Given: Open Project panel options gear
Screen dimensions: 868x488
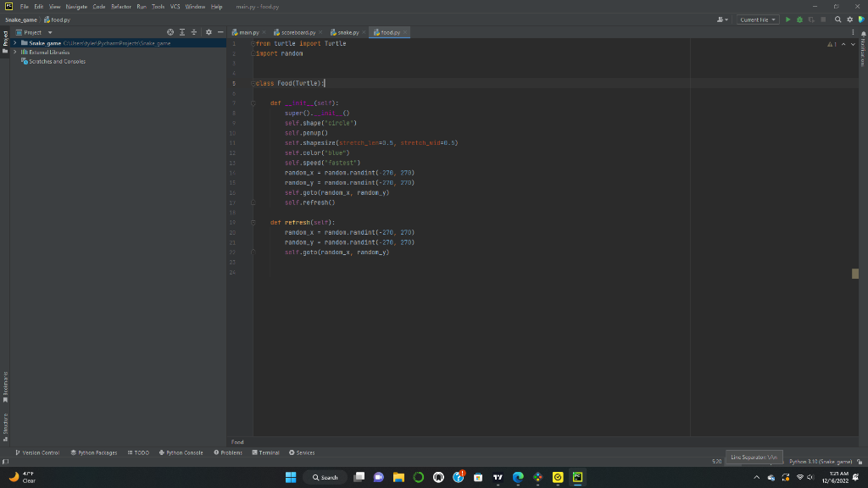Looking at the screenshot, I should [209, 32].
